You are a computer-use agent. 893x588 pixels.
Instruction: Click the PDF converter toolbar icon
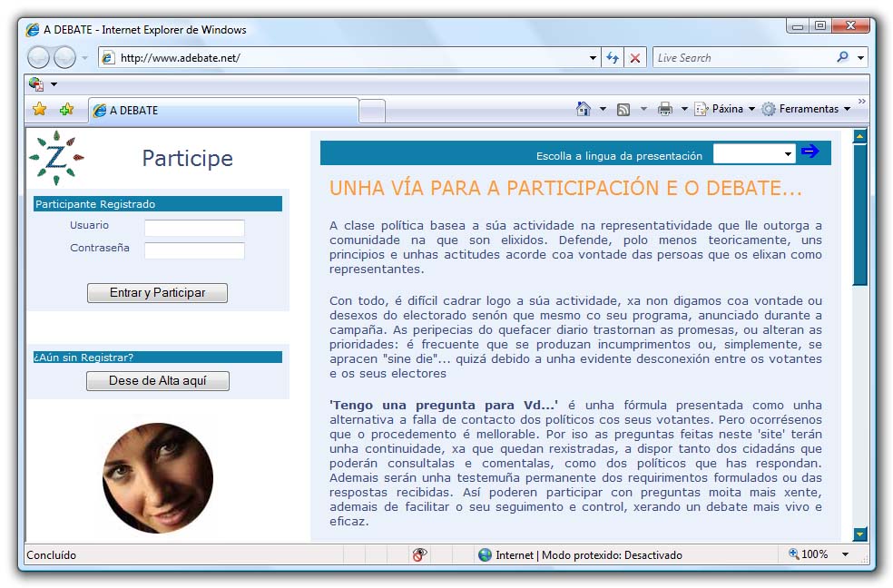pos(36,84)
